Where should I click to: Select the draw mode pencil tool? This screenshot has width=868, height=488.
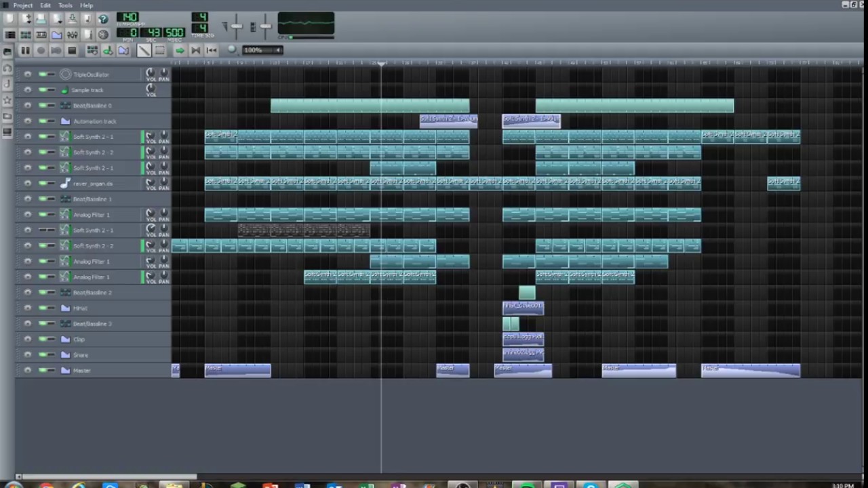[144, 51]
